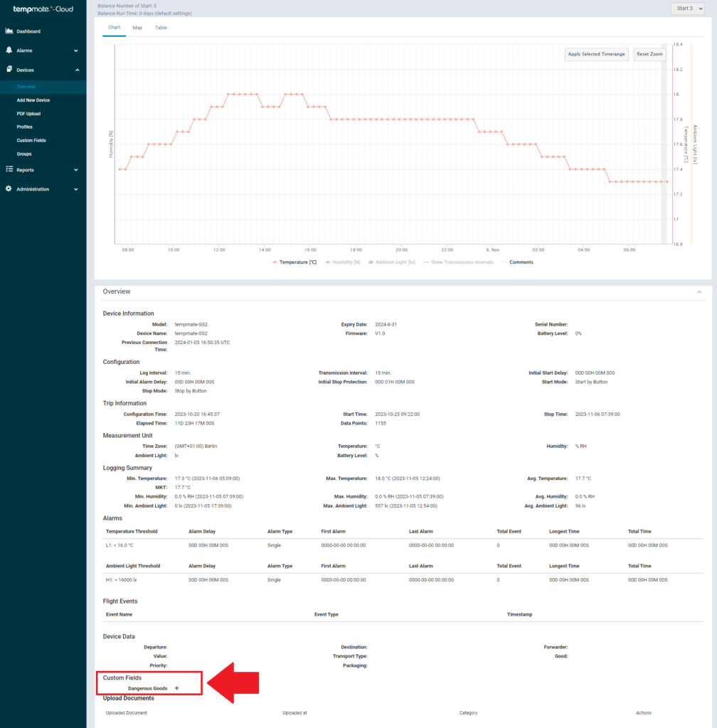Click the Devices icon in sidebar
The height and width of the screenshot is (728, 717).
[x=9, y=69]
